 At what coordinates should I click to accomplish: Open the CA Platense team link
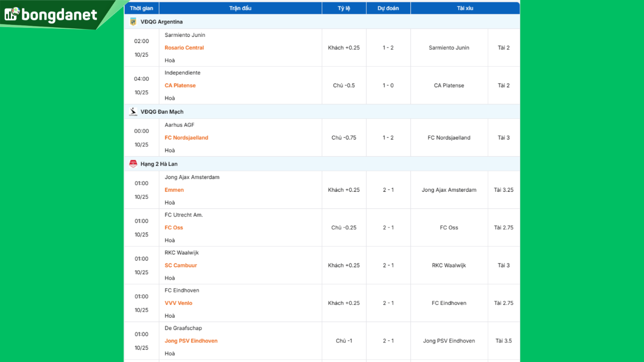(x=180, y=85)
